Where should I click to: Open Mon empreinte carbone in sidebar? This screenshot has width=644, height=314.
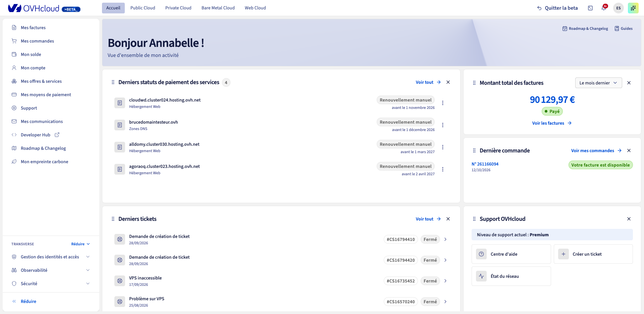[44, 162]
